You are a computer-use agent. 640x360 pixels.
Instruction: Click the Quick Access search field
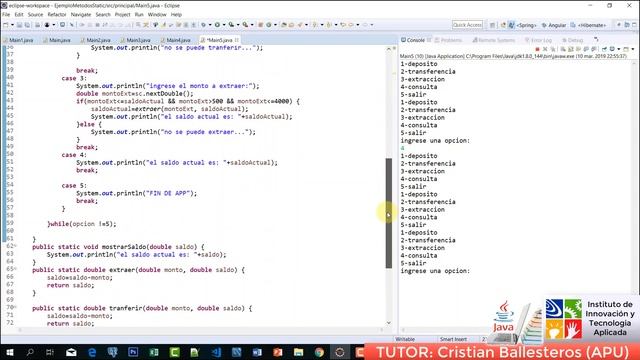pyautogui.click(x=467, y=25)
